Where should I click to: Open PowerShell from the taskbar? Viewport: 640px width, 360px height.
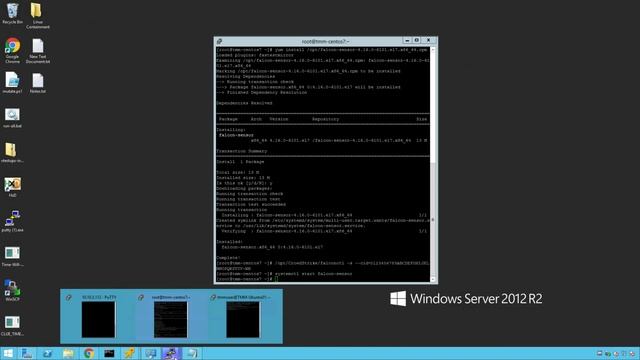point(47,353)
